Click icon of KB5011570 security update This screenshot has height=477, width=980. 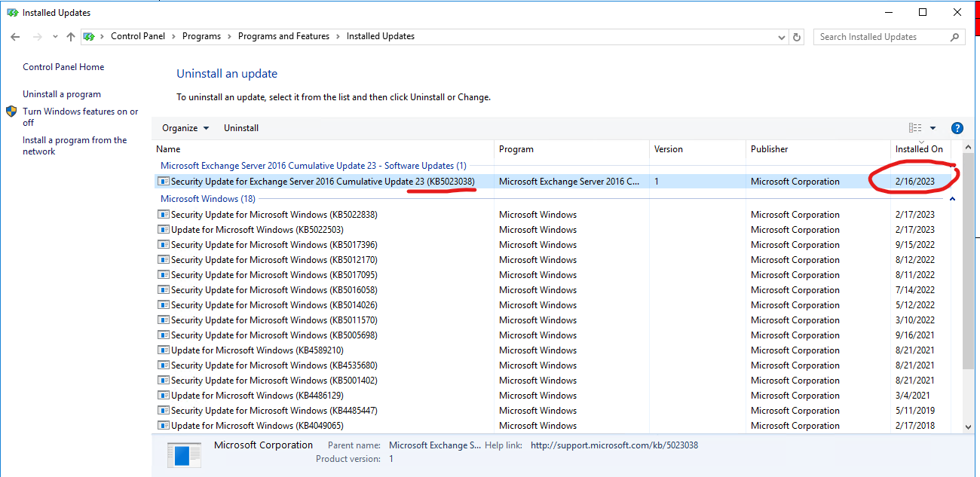[164, 320]
